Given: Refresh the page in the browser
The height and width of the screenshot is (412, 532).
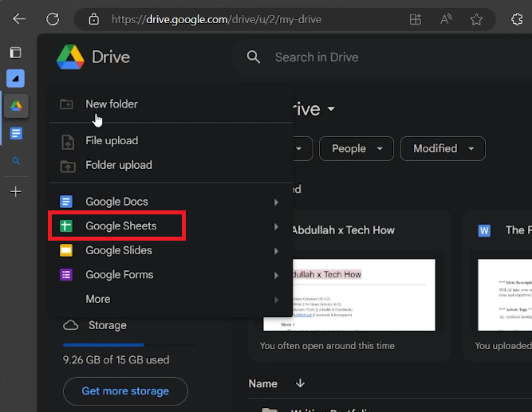Looking at the screenshot, I should [x=53, y=19].
